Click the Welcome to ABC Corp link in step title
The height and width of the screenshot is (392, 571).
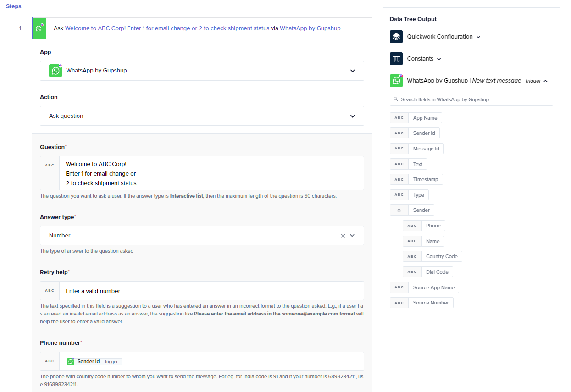point(167,28)
